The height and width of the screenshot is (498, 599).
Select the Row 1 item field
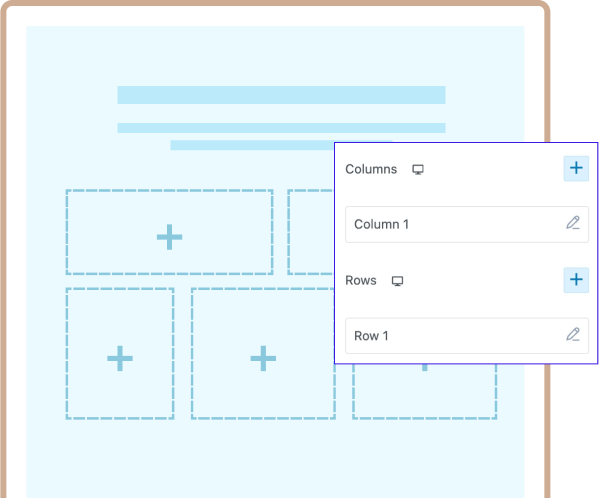click(x=467, y=336)
